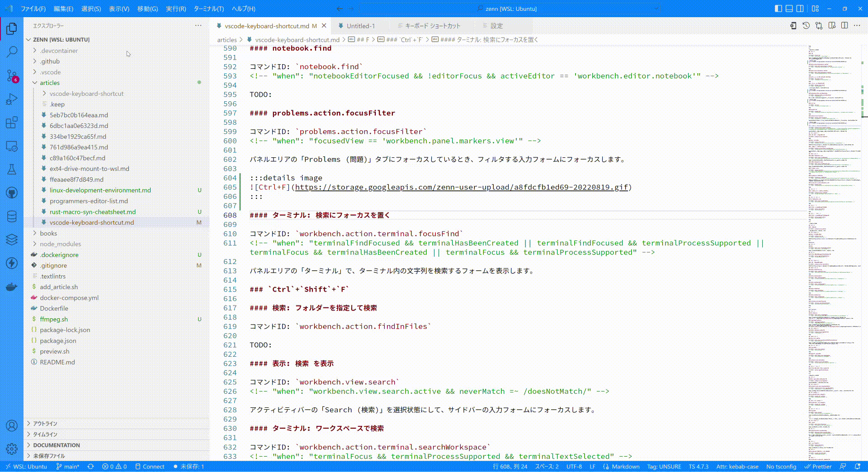
Task: Switch to the 設定 tab
Action: click(496, 26)
